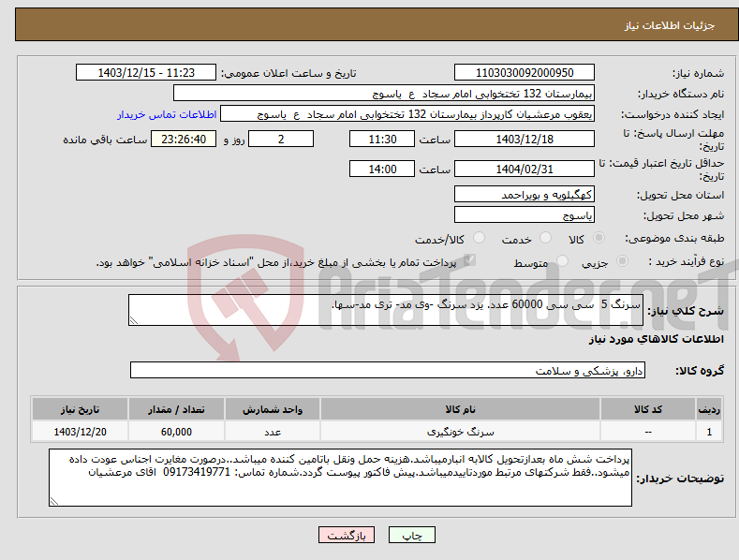
Task: Click the اطلاعات کالاهای مورد نیاز heading
Action: 656,339
